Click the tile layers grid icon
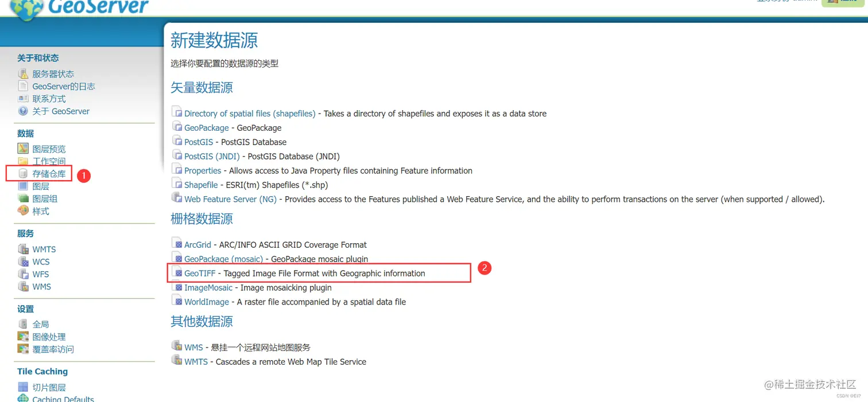The image size is (868, 402). (23, 387)
